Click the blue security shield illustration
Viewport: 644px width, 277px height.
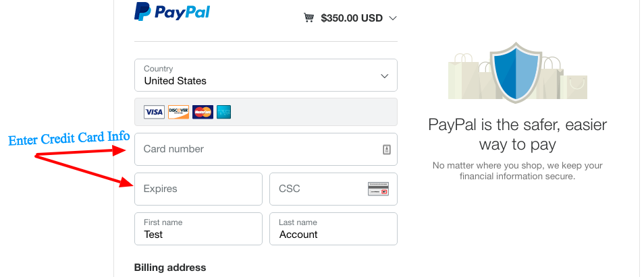pos(516,72)
